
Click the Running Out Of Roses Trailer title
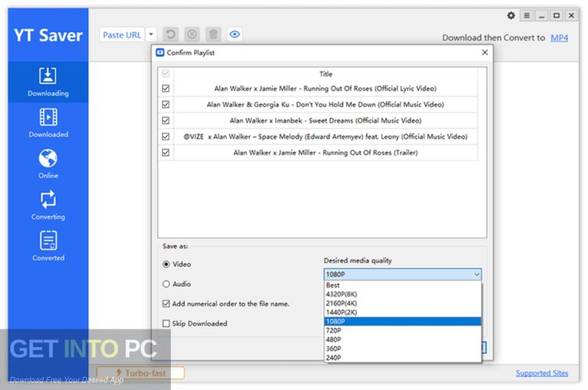pyautogui.click(x=325, y=152)
